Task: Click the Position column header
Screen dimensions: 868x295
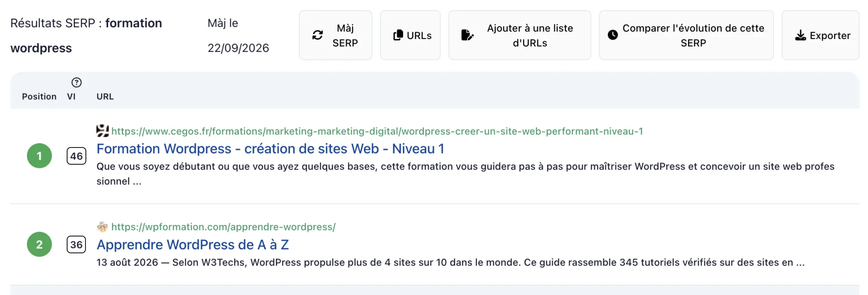Action: pyautogui.click(x=39, y=96)
